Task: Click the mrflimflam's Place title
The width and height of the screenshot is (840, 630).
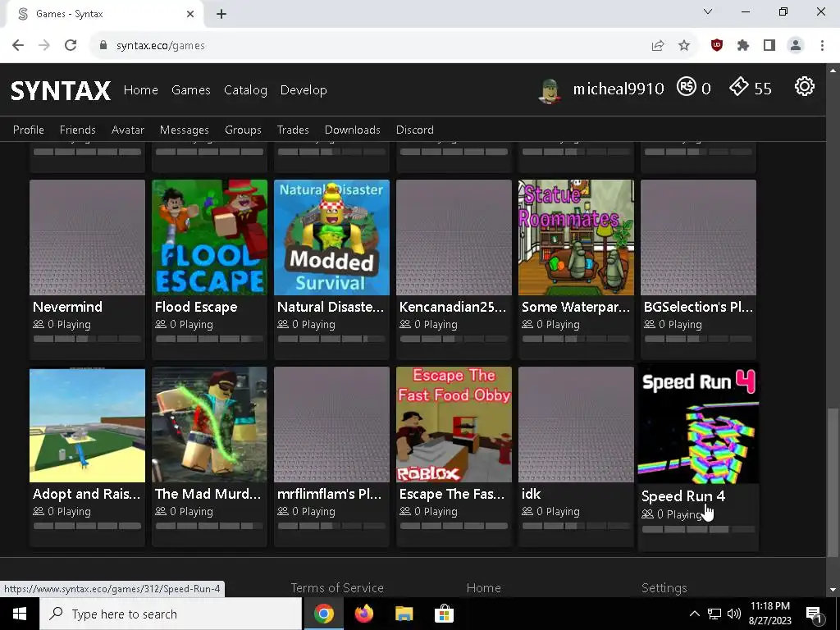Action: (330, 494)
